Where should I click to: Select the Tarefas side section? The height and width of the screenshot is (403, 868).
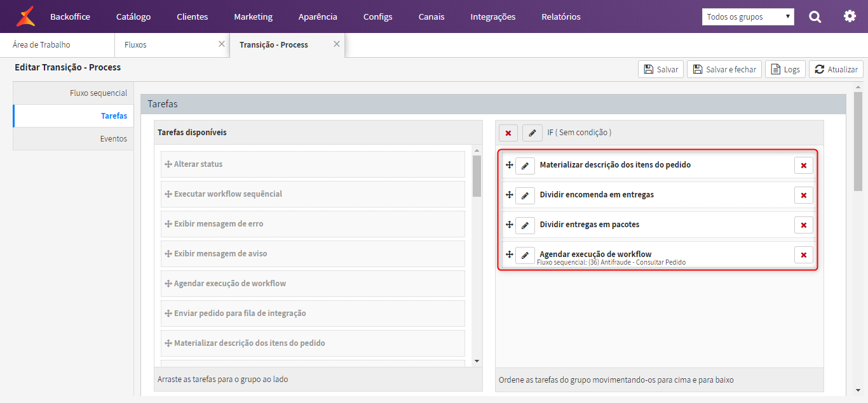coord(73,116)
